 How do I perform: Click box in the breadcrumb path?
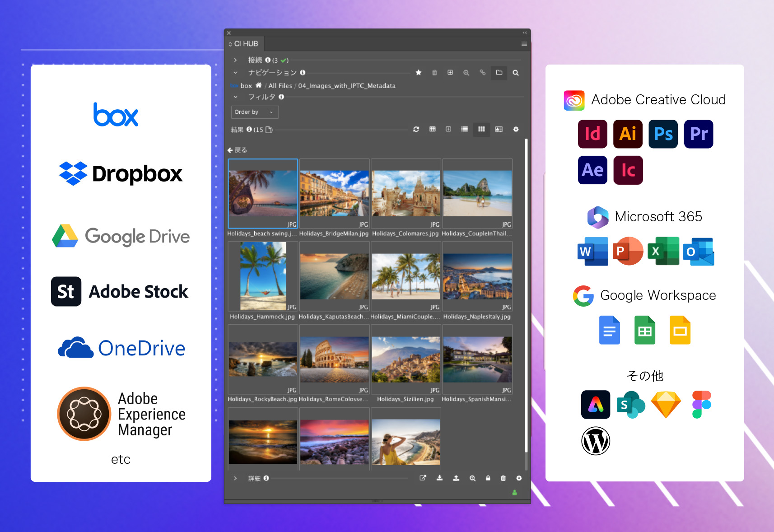coord(246,86)
